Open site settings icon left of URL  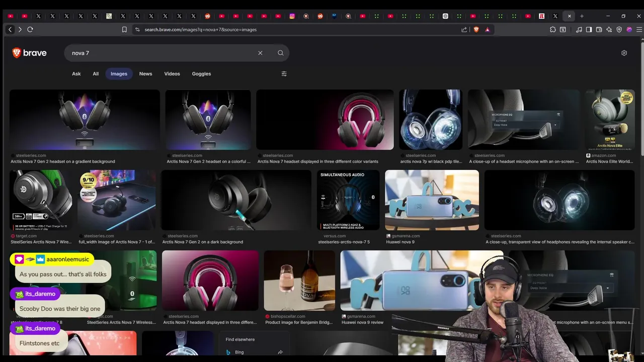pyautogui.click(x=137, y=30)
